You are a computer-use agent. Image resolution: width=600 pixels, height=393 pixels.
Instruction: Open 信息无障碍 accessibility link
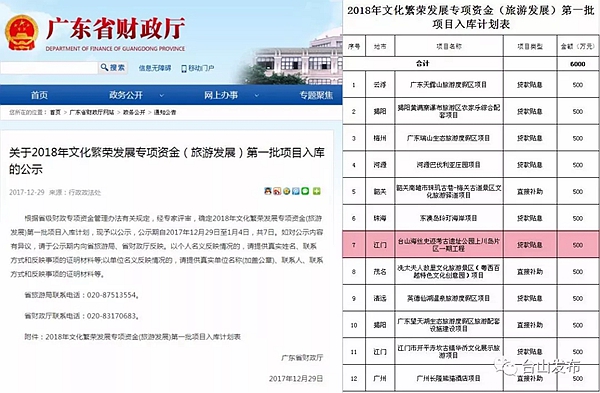[155, 68]
